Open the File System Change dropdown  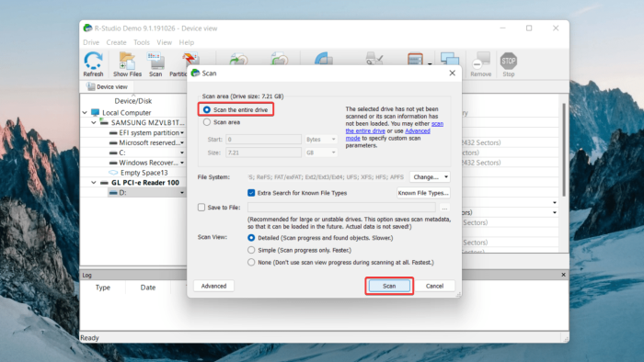(430, 177)
